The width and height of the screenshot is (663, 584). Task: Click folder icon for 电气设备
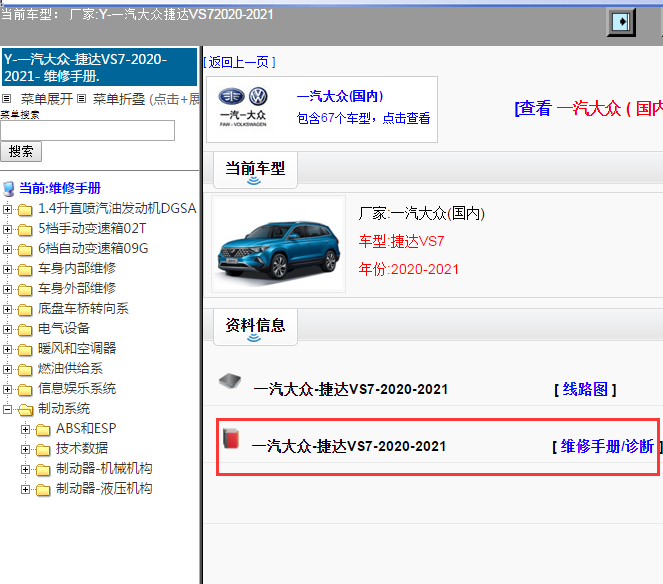click(25, 329)
